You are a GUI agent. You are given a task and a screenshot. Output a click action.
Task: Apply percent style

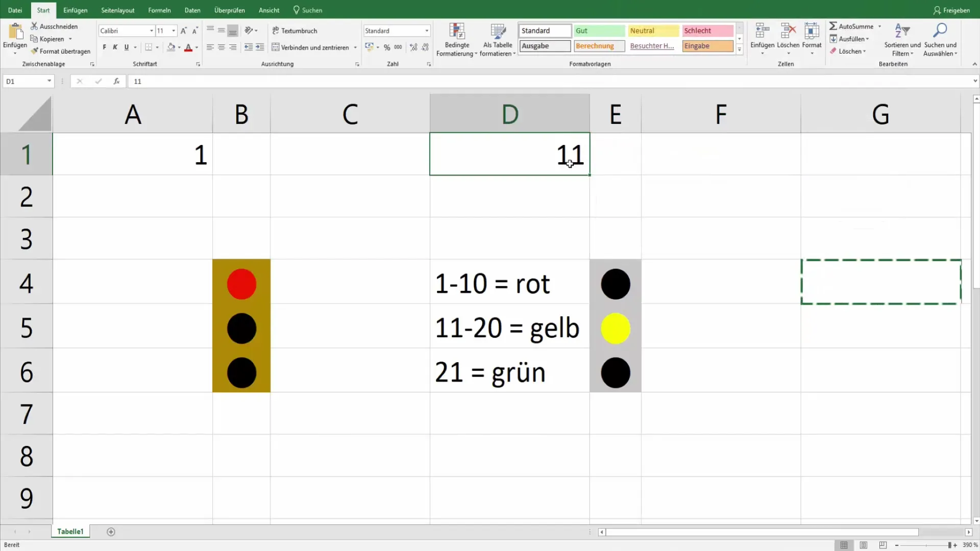click(x=387, y=47)
